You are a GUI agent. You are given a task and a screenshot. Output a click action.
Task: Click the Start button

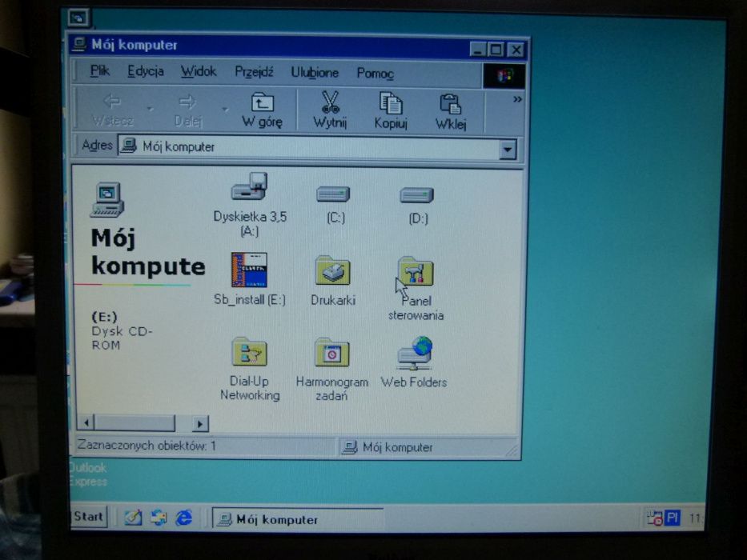pos(88,517)
